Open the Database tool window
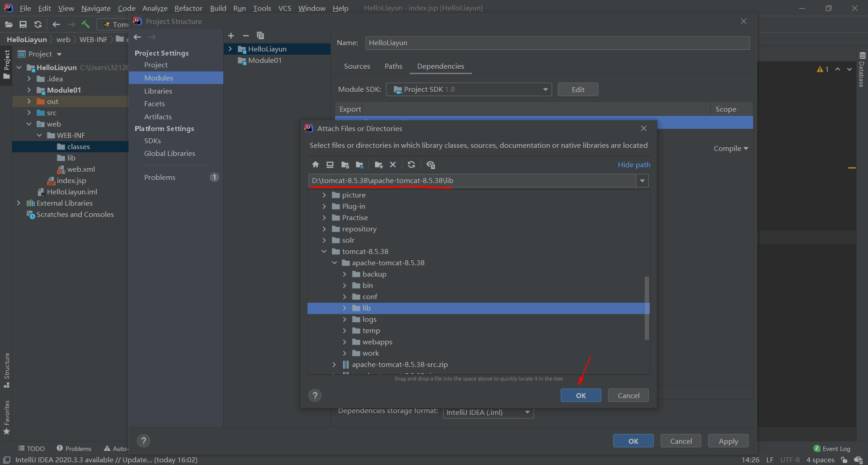 click(x=862, y=70)
